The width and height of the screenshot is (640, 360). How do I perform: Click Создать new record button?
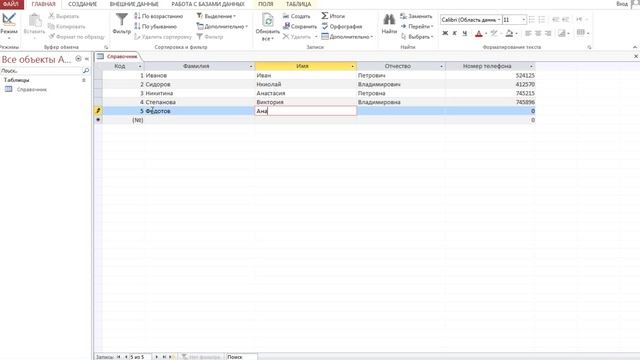click(x=297, y=16)
